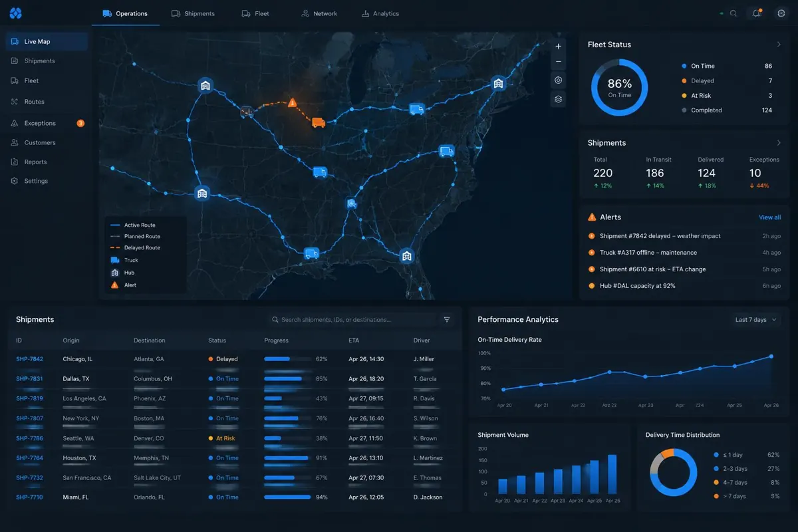Click the Routes sidebar icon
The image size is (798, 532).
click(15, 102)
